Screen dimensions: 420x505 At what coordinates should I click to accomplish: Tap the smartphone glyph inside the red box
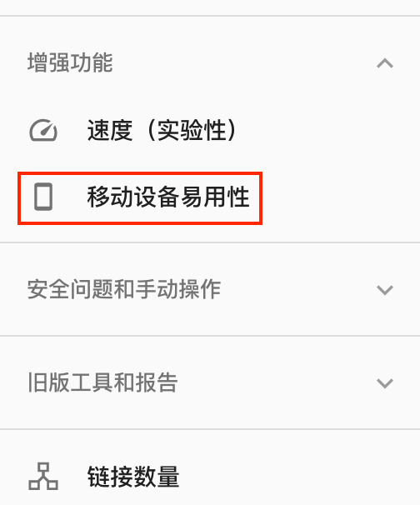[x=43, y=197]
